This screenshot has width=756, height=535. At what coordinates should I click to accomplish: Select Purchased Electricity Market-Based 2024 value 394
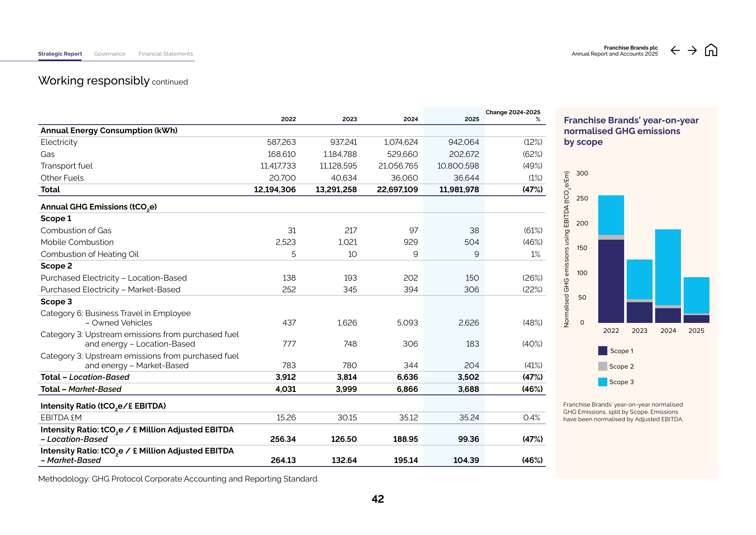click(411, 290)
